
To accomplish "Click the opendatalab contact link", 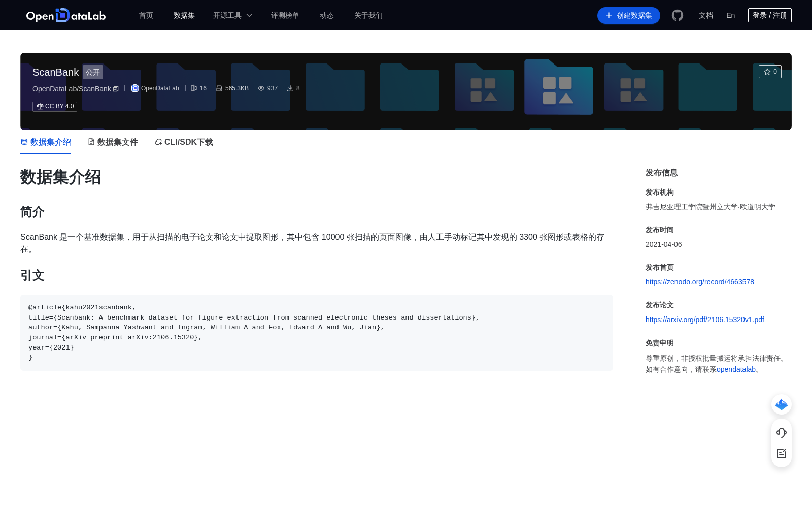I will [736, 369].
